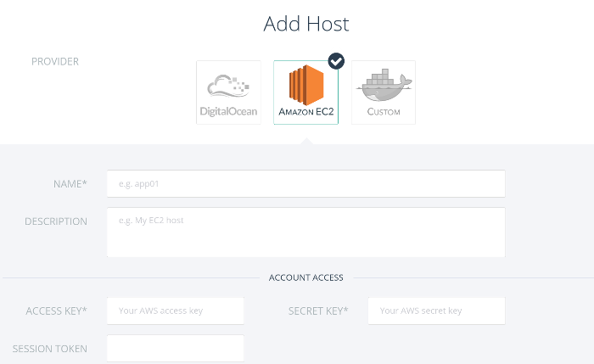Click the DESCRIPTION field label
This screenshot has height=364, width=594.
pyautogui.click(x=56, y=221)
